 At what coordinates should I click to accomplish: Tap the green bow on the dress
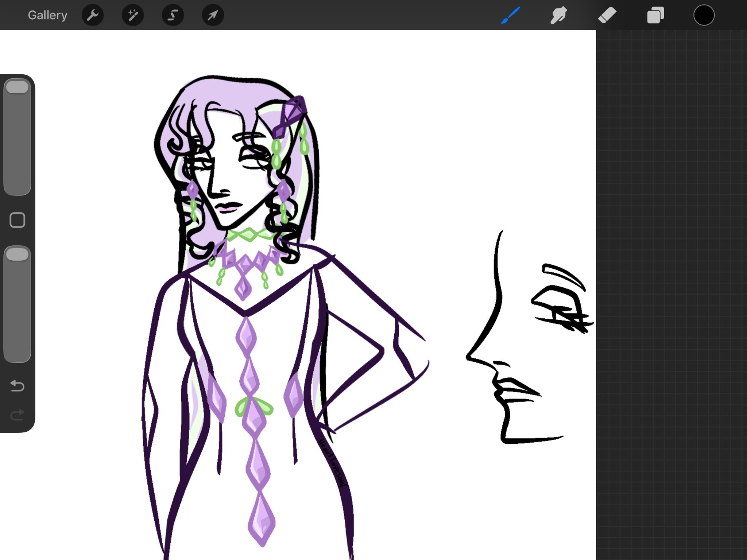click(254, 407)
